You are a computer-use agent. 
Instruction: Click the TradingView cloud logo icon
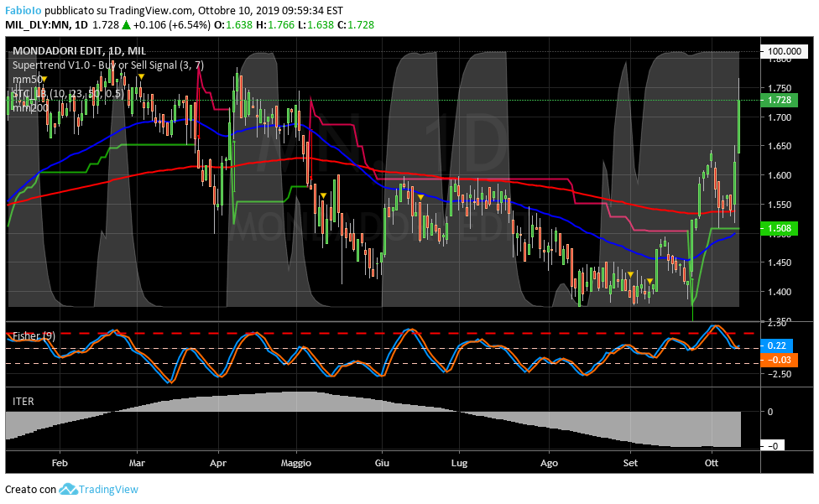(x=68, y=489)
